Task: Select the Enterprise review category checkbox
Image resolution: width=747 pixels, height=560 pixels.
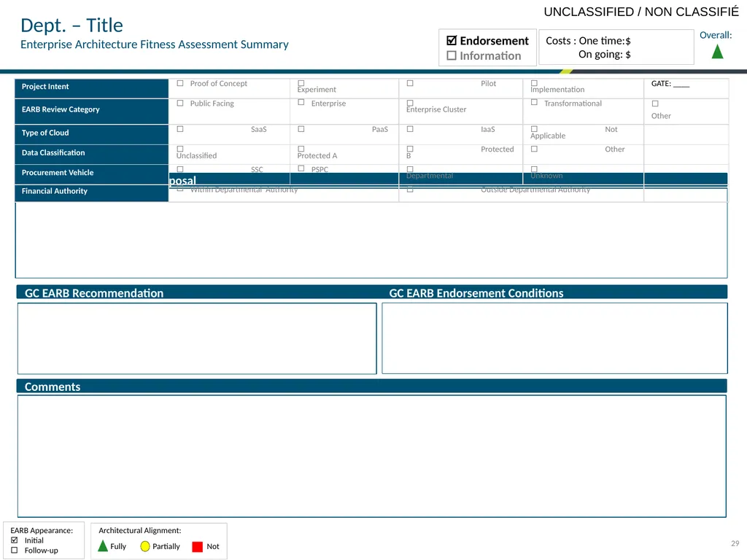Action: (x=301, y=102)
